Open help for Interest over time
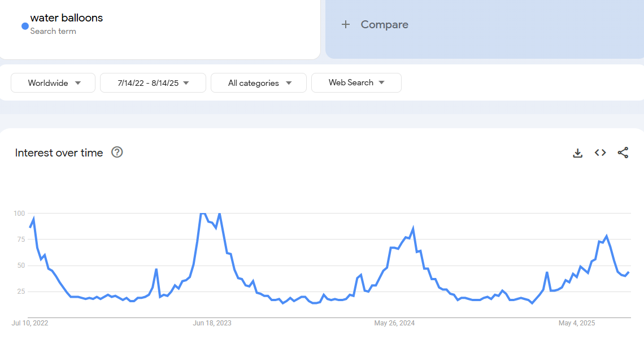 (x=117, y=152)
